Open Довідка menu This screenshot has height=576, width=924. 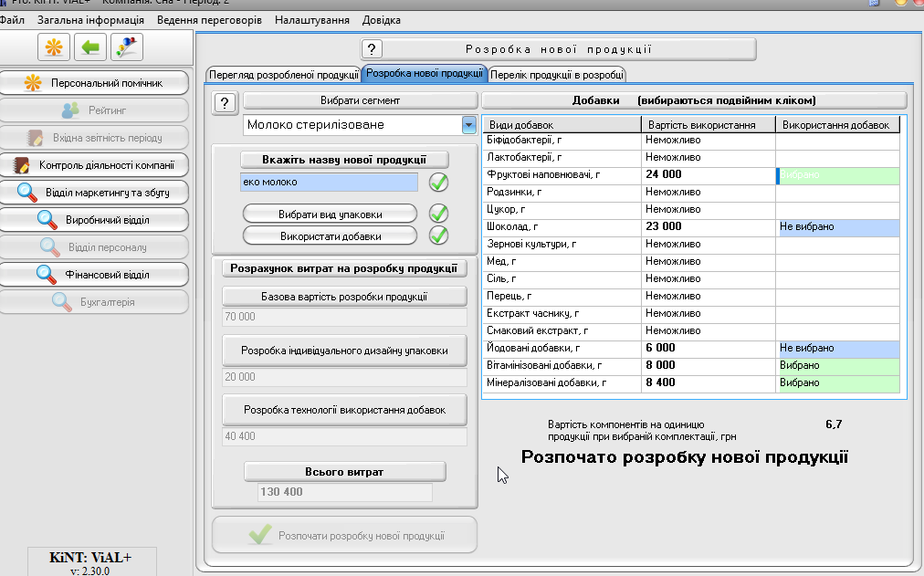382,20
